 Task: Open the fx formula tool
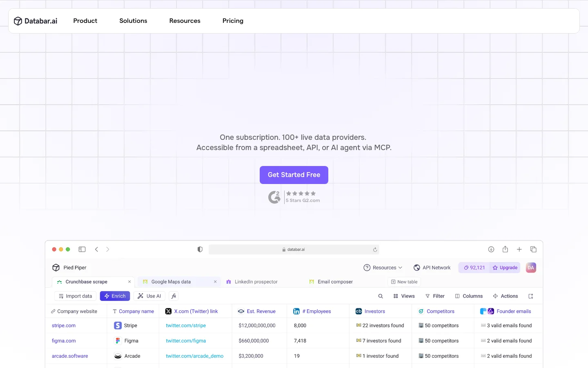coord(174,296)
